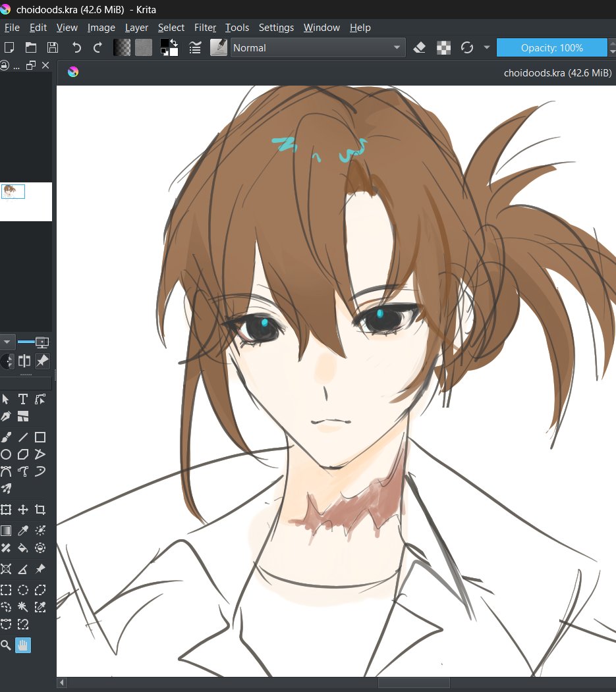Click the Save document button
Viewport: 616px width, 692px height.
[x=53, y=47]
